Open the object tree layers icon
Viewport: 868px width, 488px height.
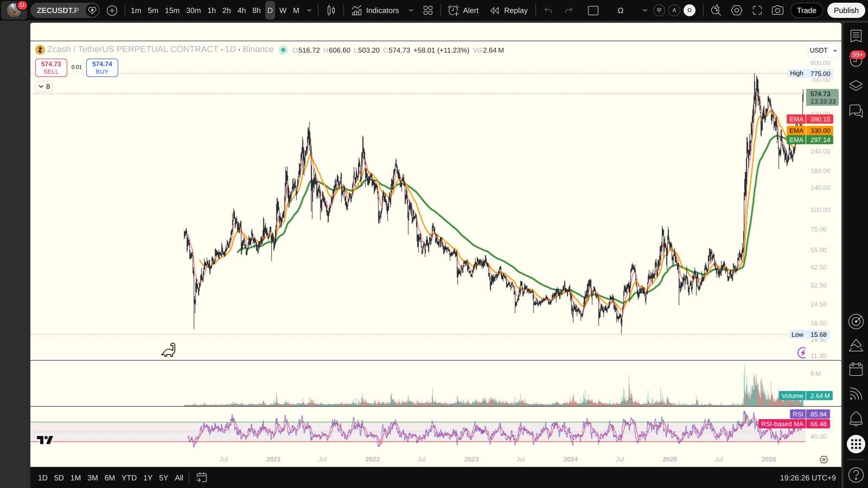click(856, 86)
